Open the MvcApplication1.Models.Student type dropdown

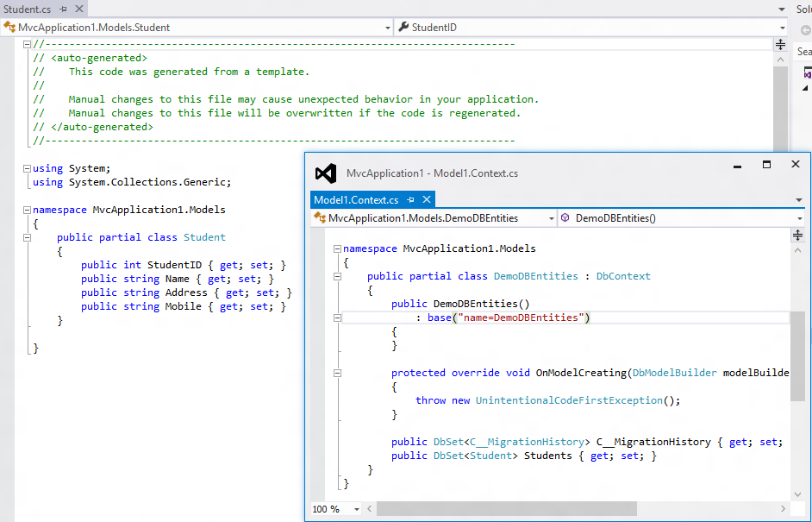point(387,28)
